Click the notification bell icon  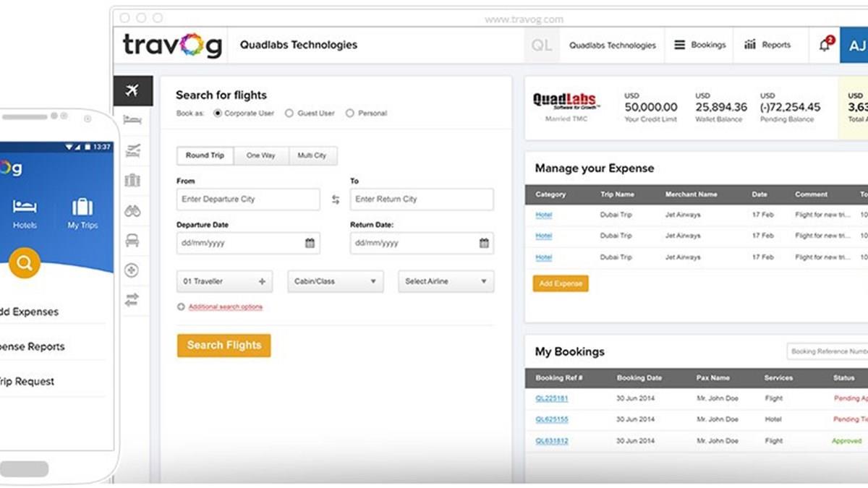[825, 45]
